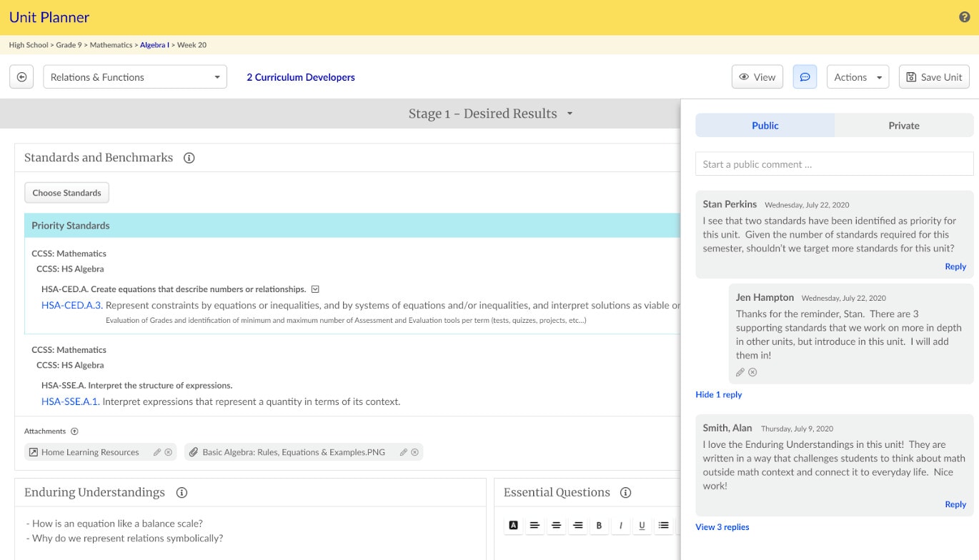979x560 pixels.
Task: Open the View 3 replies link
Action: tap(722, 527)
